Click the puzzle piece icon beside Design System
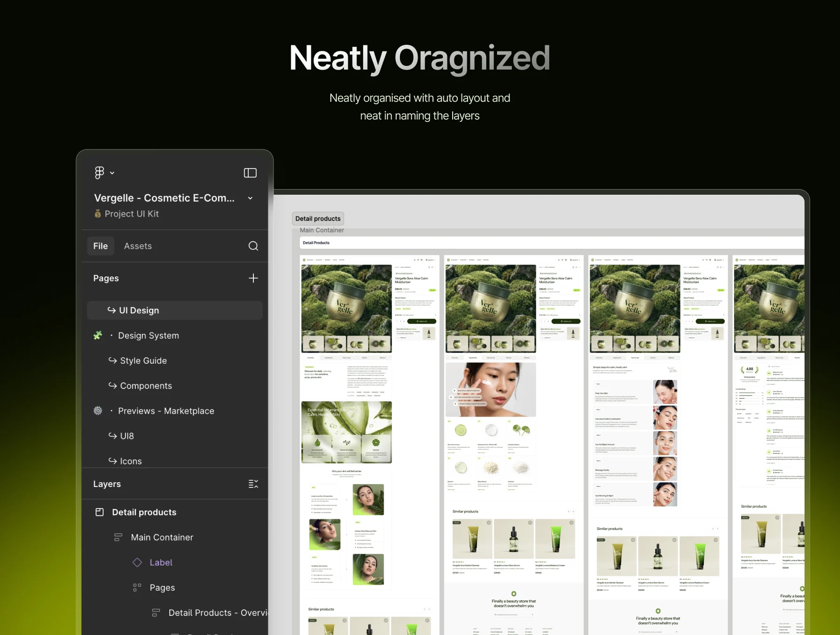Viewport: 840px width, 635px height. click(98, 335)
